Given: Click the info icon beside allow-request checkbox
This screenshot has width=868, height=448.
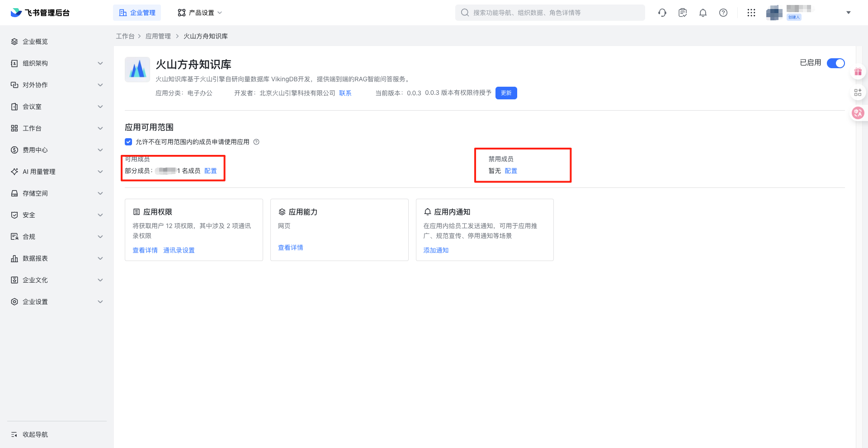Looking at the screenshot, I should tap(256, 142).
